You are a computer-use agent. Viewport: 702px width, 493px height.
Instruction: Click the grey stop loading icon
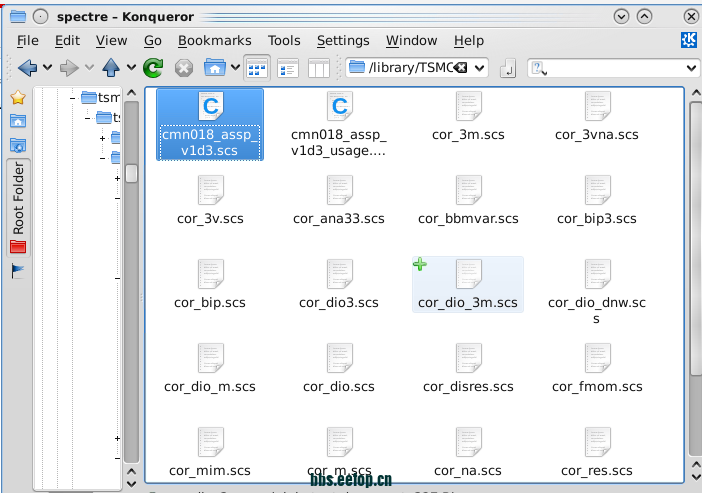point(184,69)
